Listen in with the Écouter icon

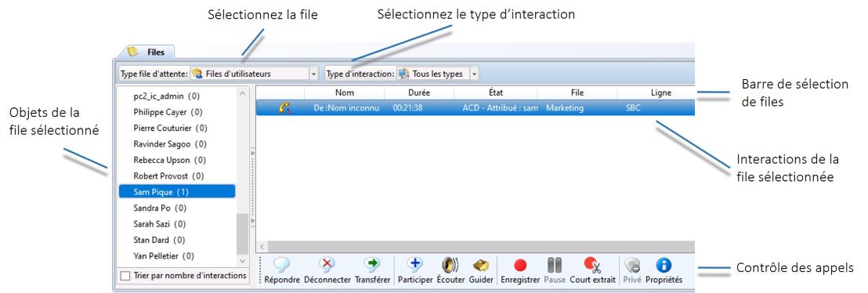(450, 266)
